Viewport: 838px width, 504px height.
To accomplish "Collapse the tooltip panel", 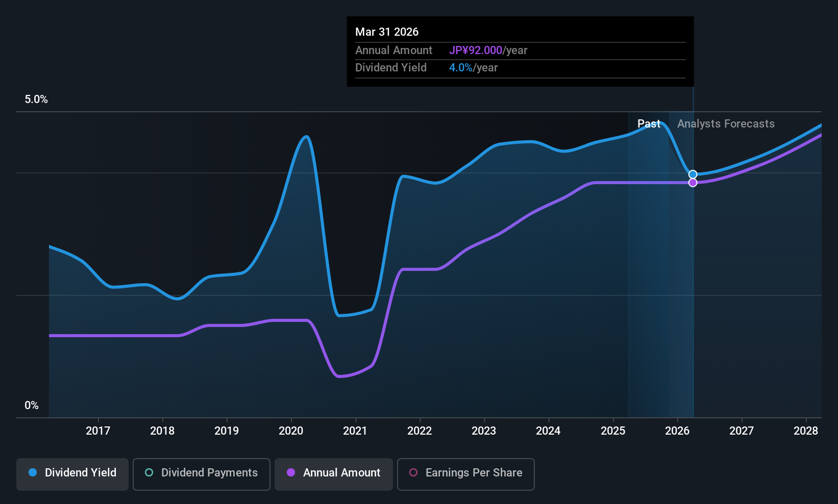I will tap(520, 51).
